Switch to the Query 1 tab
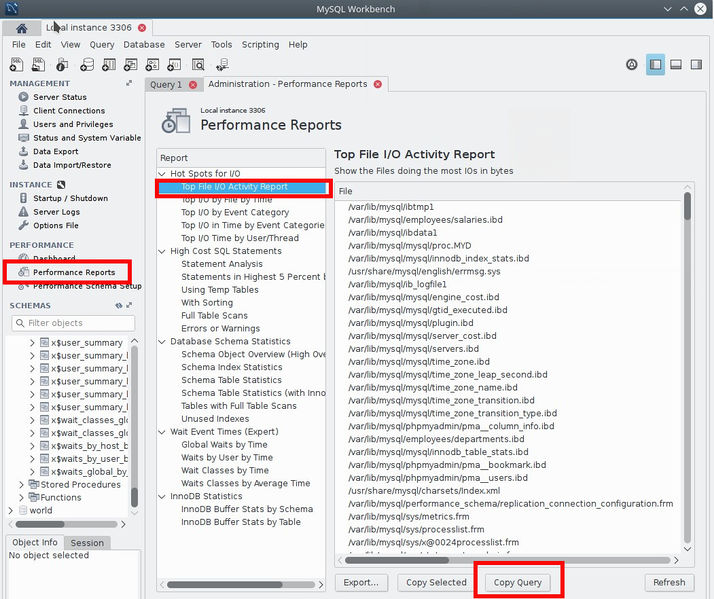The width and height of the screenshot is (714, 599). tap(166, 85)
